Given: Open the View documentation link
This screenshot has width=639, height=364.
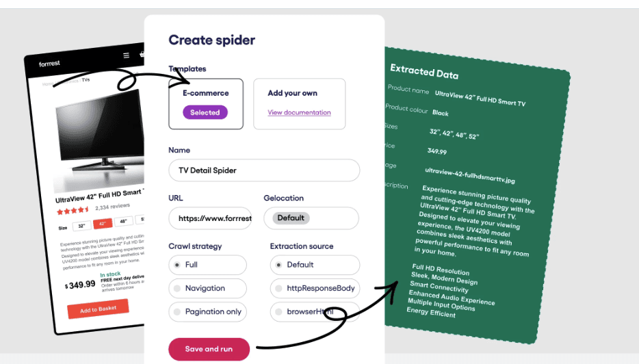Looking at the screenshot, I should pos(299,112).
